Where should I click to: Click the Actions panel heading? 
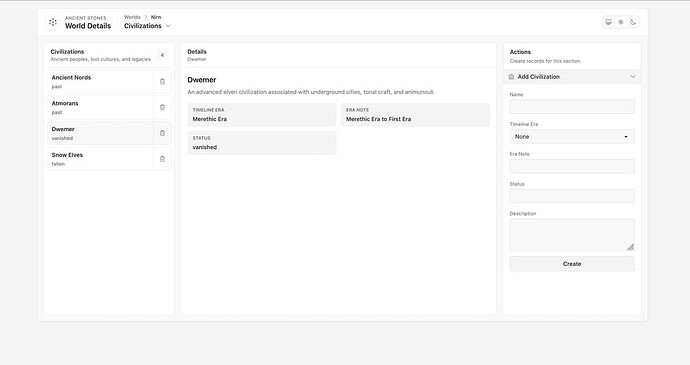click(520, 52)
